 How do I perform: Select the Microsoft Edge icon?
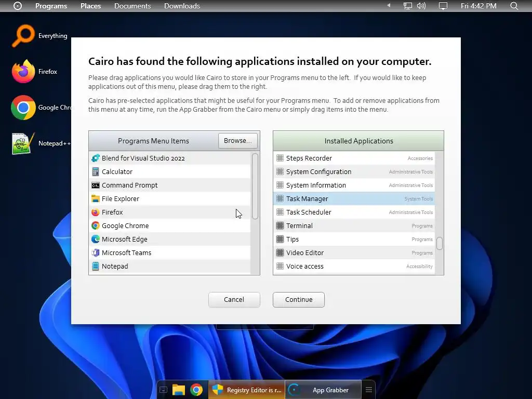[x=96, y=239]
